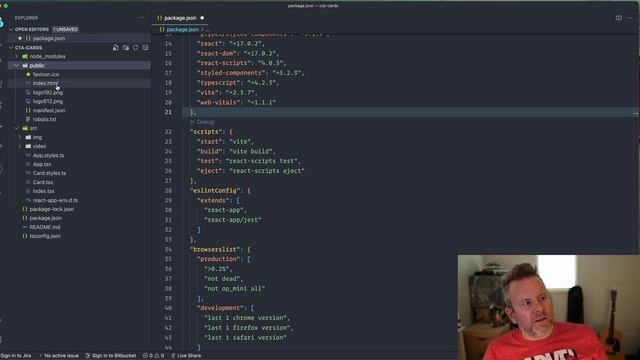Click New File icon in CTA-CARDS header
640x360 pixels.
(116, 48)
